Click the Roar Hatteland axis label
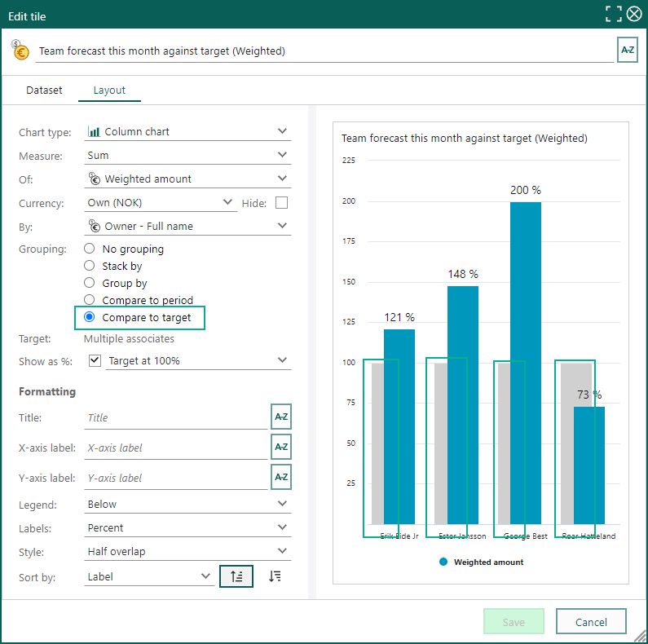 pos(588,536)
